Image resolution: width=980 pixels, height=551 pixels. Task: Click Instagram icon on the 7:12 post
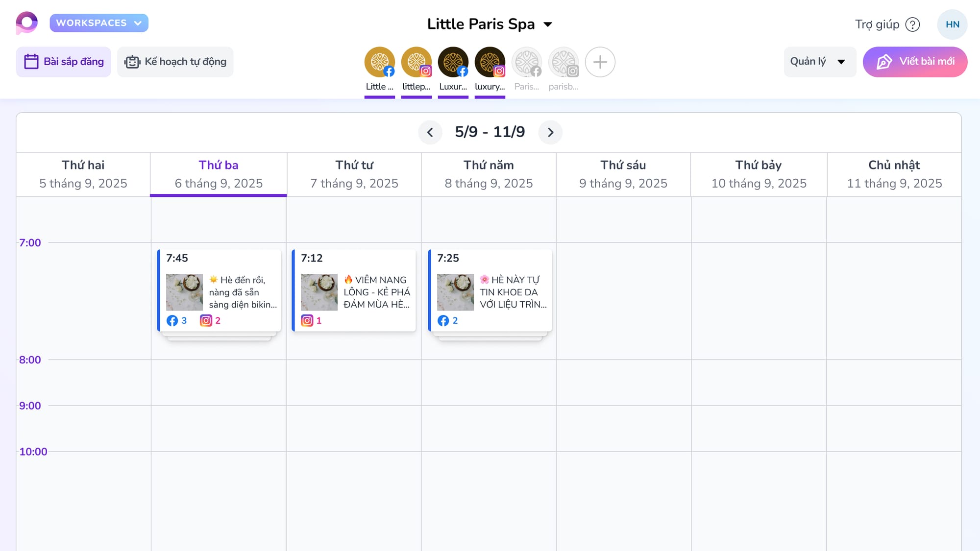pos(307,321)
